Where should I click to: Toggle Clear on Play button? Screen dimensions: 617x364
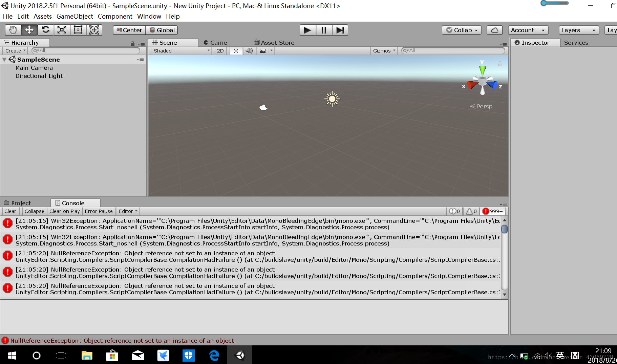point(64,211)
